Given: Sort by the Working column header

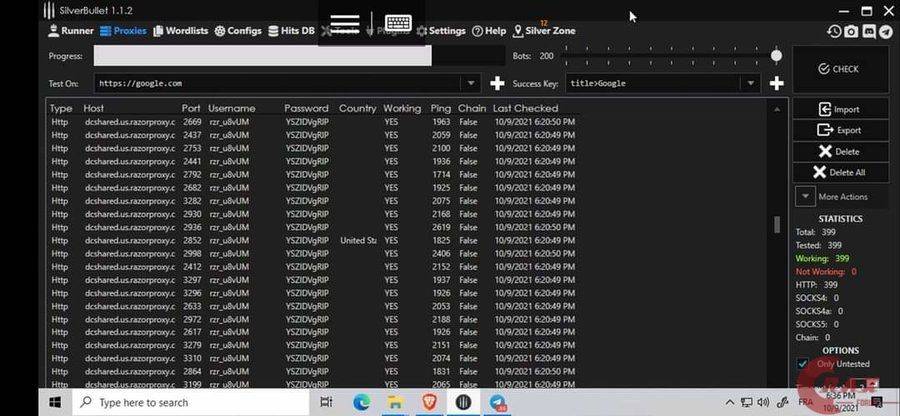Looking at the screenshot, I should coord(402,108).
